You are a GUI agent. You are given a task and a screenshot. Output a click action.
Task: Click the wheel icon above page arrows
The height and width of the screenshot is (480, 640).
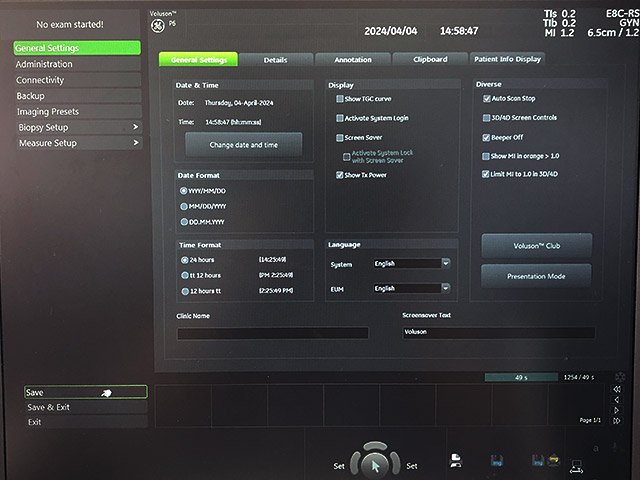pos(620,377)
